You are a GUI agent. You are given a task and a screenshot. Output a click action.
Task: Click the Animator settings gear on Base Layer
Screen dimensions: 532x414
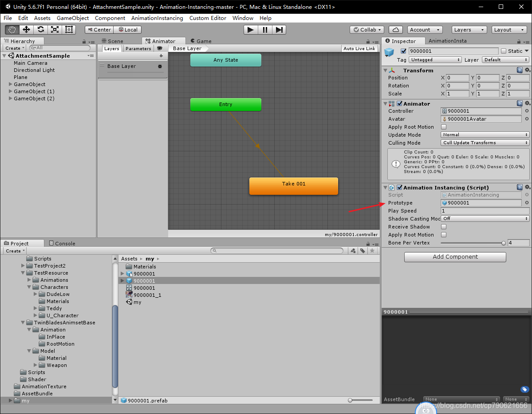click(160, 66)
